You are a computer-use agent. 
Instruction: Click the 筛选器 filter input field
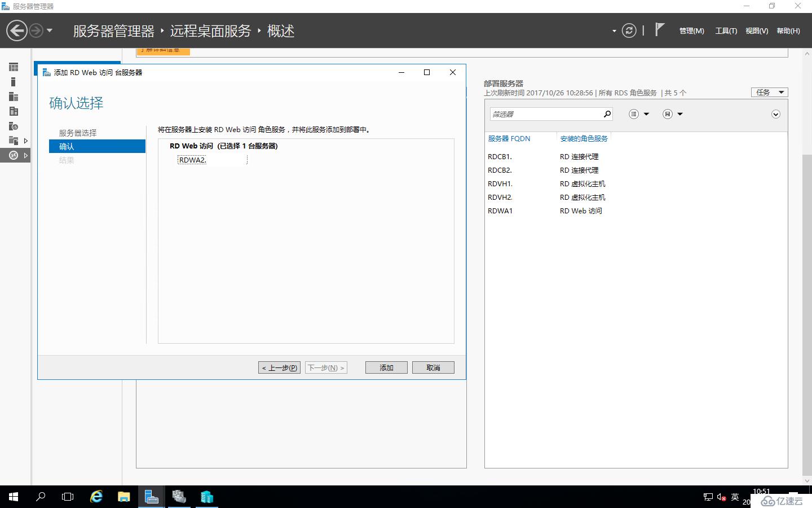click(x=545, y=114)
